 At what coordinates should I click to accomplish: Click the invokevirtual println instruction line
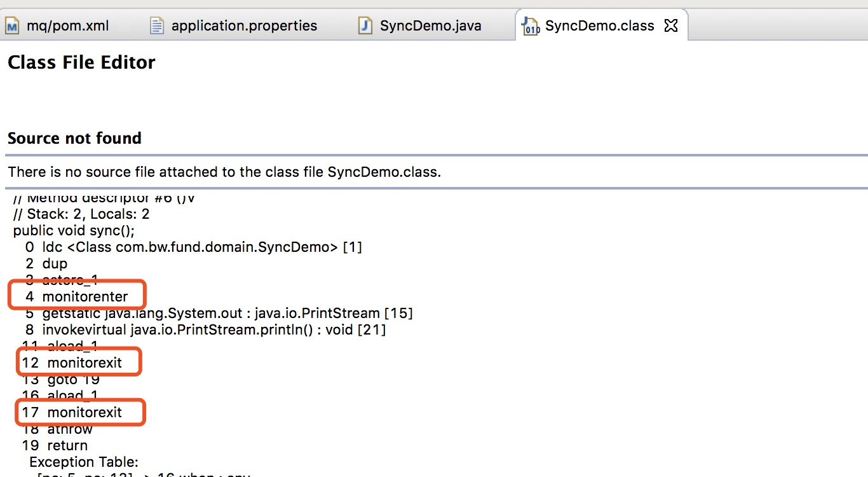214,329
